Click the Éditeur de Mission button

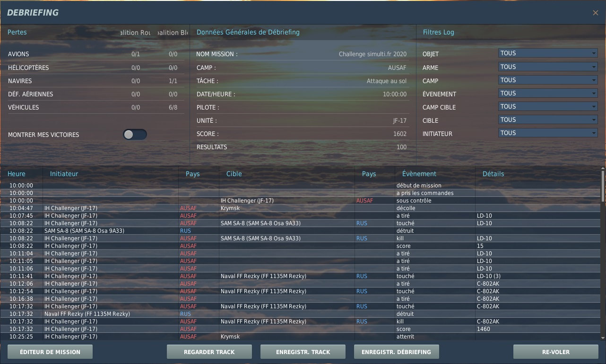[x=50, y=352]
